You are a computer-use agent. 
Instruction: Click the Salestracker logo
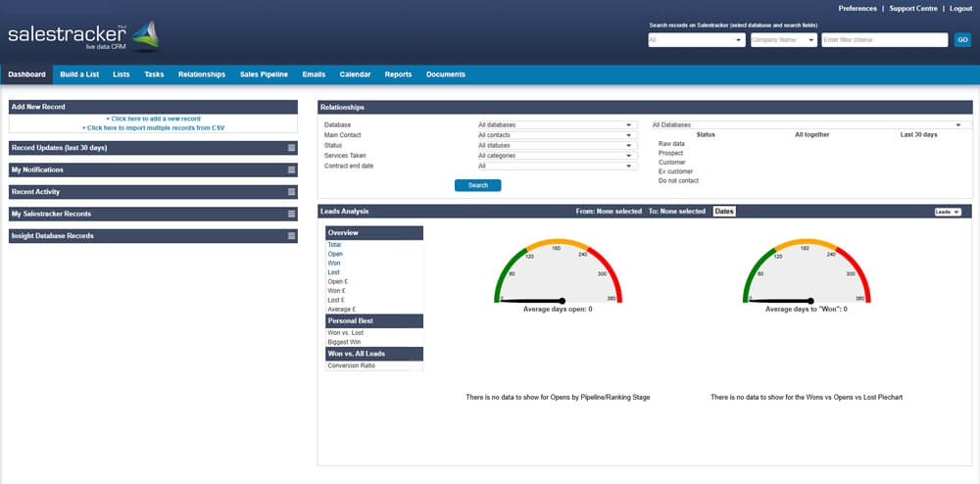pos(82,36)
